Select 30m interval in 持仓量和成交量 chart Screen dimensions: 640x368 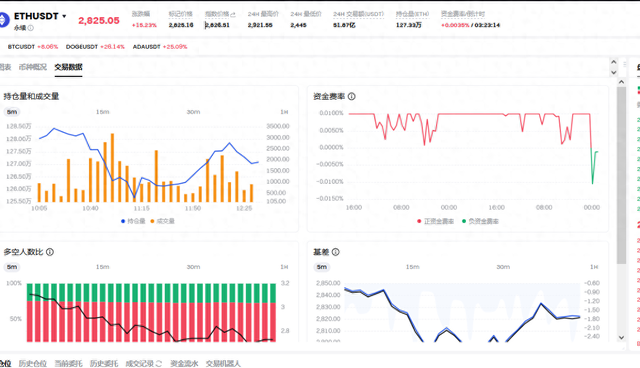[x=193, y=112]
